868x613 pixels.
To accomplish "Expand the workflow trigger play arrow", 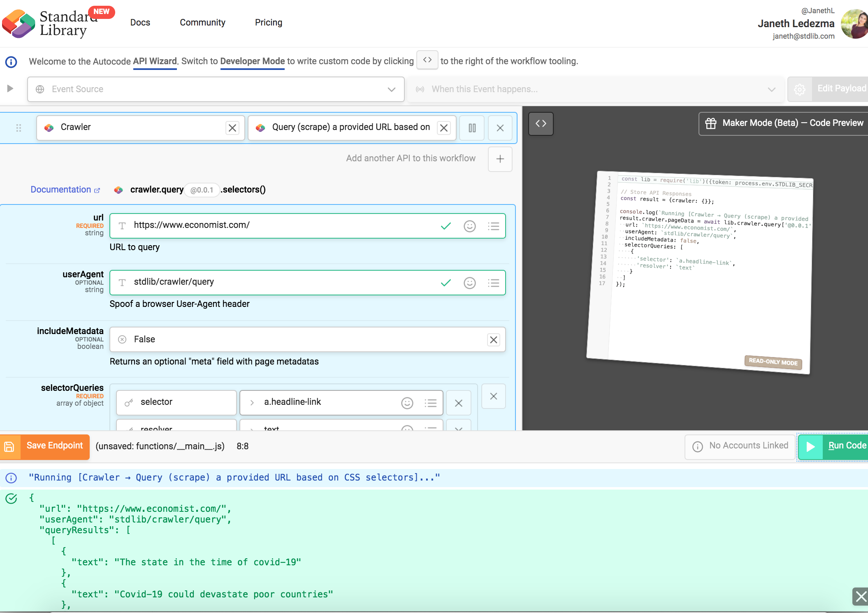I will [x=10, y=88].
